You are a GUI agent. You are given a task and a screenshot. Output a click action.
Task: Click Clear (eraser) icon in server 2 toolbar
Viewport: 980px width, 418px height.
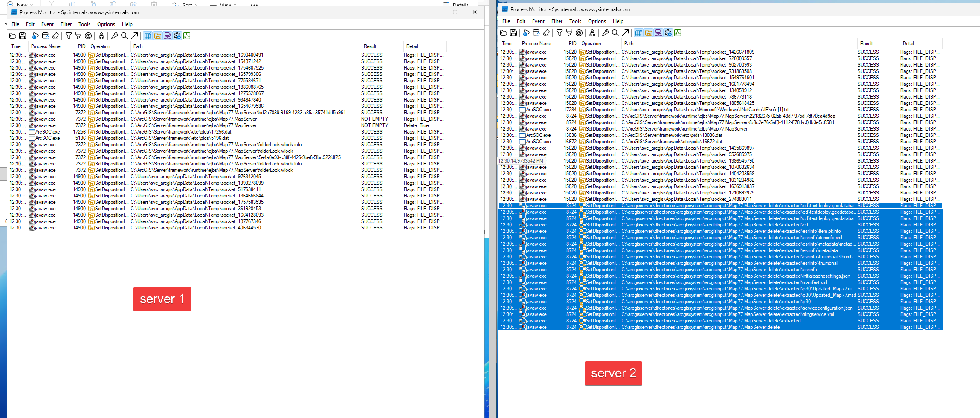pyautogui.click(x=546, y=33)
